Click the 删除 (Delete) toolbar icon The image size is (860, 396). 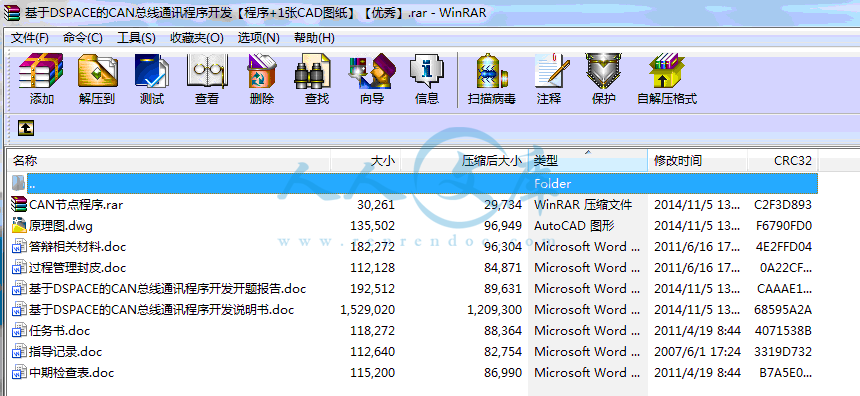pyautogui.click(x=262, y=71)
